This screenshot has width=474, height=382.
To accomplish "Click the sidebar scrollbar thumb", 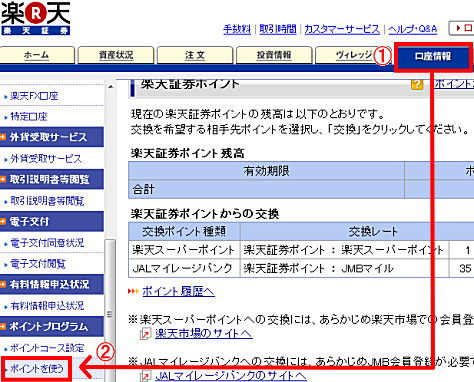I will click(x=110, y=310).
